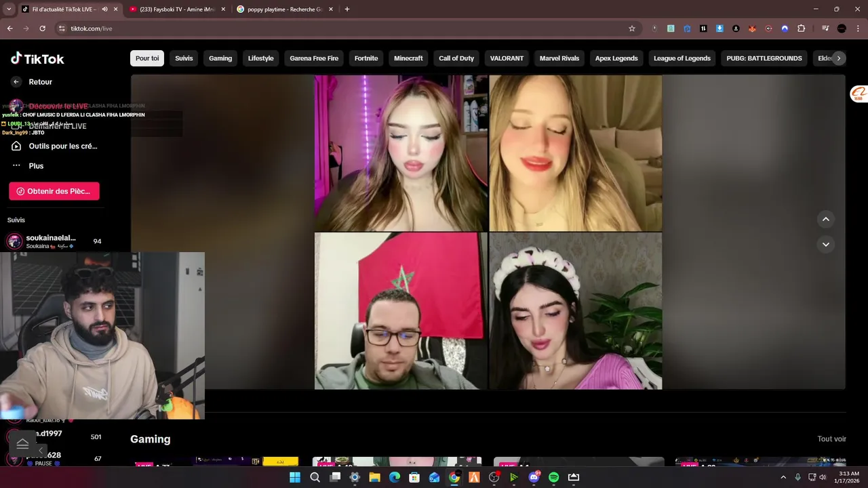The height and width of the screenshot is (488, 868).
Task: Select the Marvel Rivals tab
Action: (559, 58)
